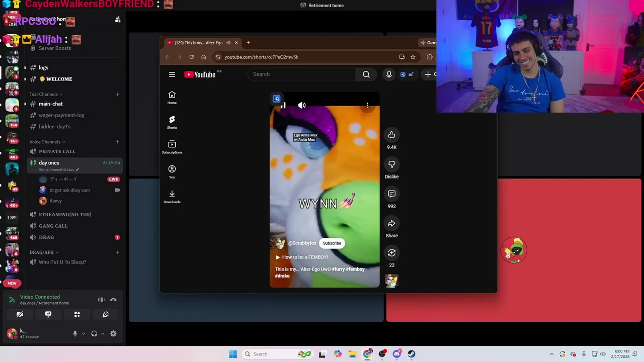Open Shorts in YouTube sidebar
This screenshot has width=644, height=362.
coord(172,122)
